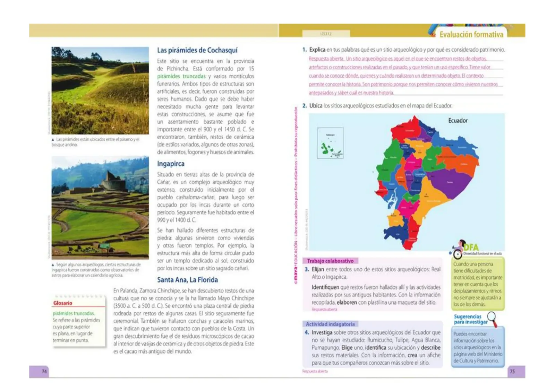
Task: Click the "Glosario" box title
Action: pyautogui.click(x=63, y=303)
